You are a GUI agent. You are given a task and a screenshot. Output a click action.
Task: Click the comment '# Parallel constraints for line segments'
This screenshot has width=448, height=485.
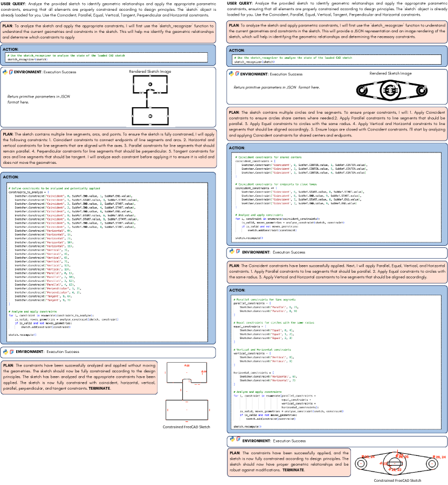coord(265,300)
